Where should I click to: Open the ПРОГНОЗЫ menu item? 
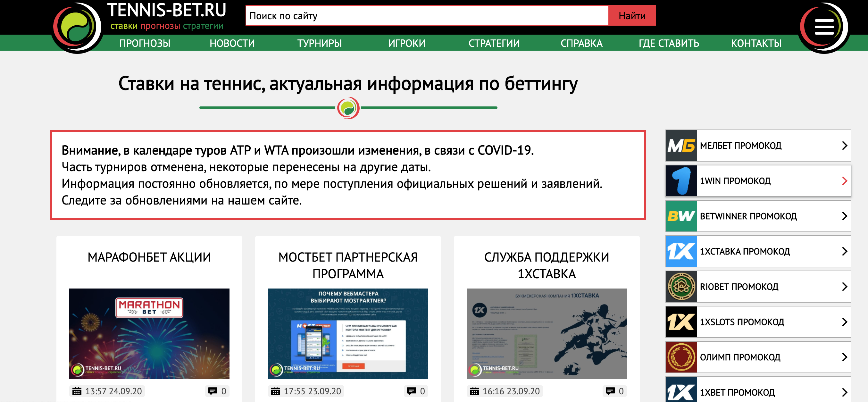click(145, 43)
